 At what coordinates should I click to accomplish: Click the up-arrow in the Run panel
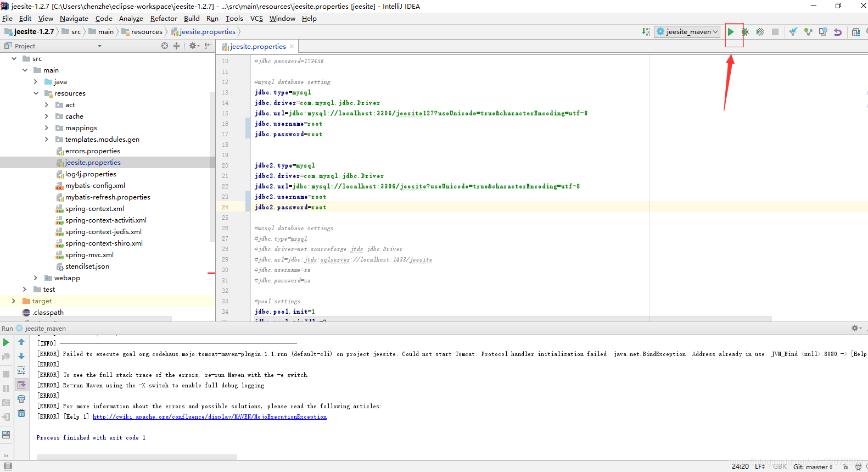pyautogui.click(x=21, y=342)
